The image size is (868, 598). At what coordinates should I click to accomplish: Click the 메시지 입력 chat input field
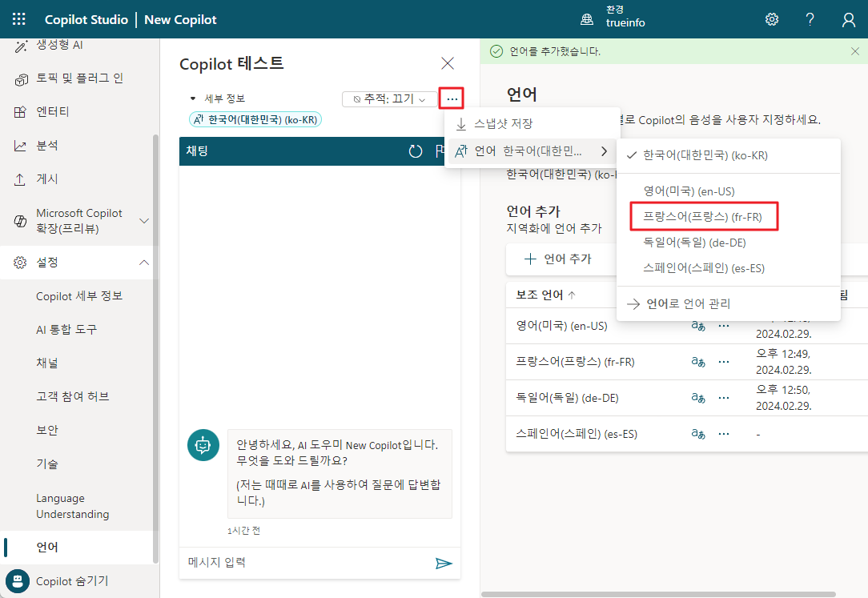(x=307, y=563)
